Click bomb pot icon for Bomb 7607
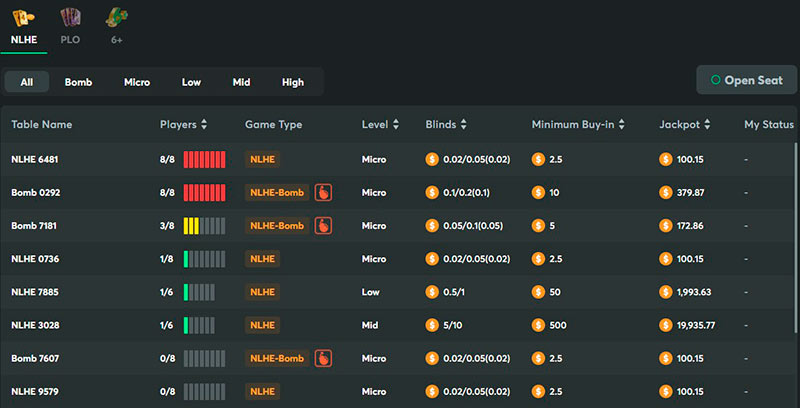The width and height of the screenshot is (800, 408). (323, 358)
